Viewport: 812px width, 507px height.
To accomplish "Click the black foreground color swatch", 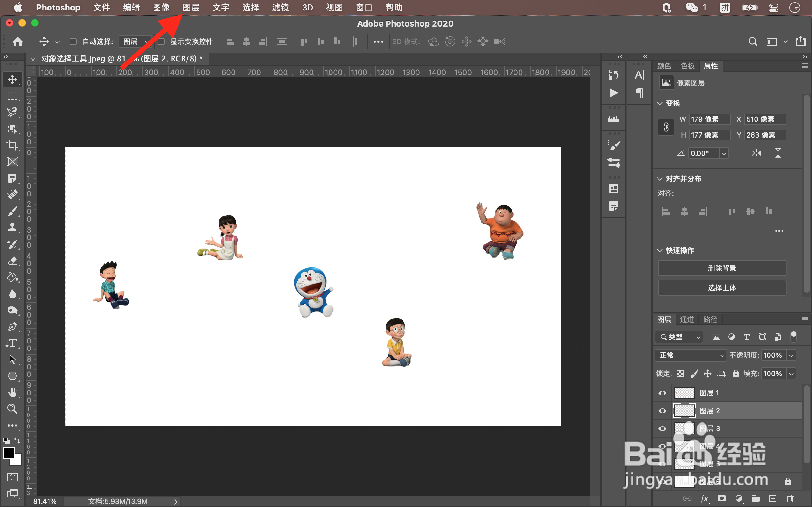I will (9, 453).
